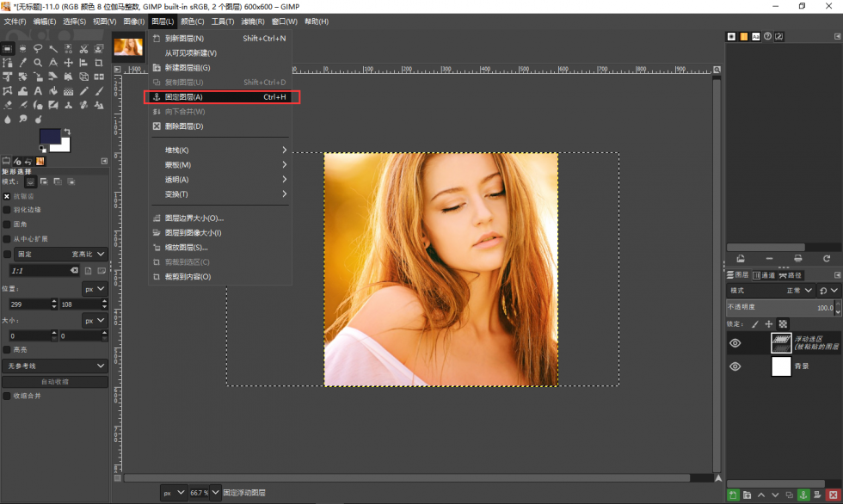Expand the 蒙板(M) submenu
843x504 pixels.
220,164
